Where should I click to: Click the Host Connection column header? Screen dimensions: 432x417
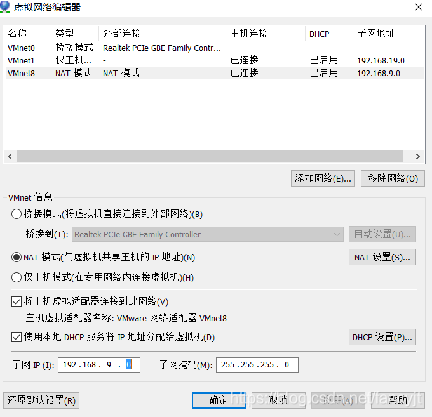point(249,33)
